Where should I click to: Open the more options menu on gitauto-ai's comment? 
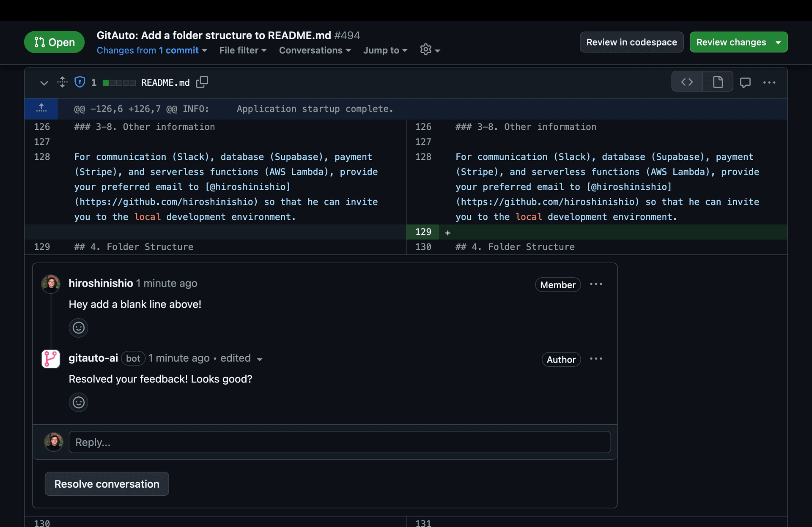[596, 359]
